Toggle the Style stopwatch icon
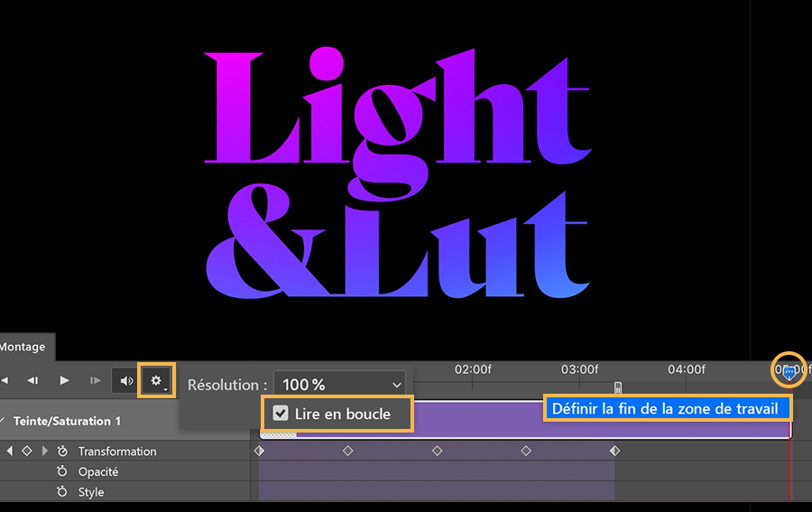 click(x=62, y=491)
